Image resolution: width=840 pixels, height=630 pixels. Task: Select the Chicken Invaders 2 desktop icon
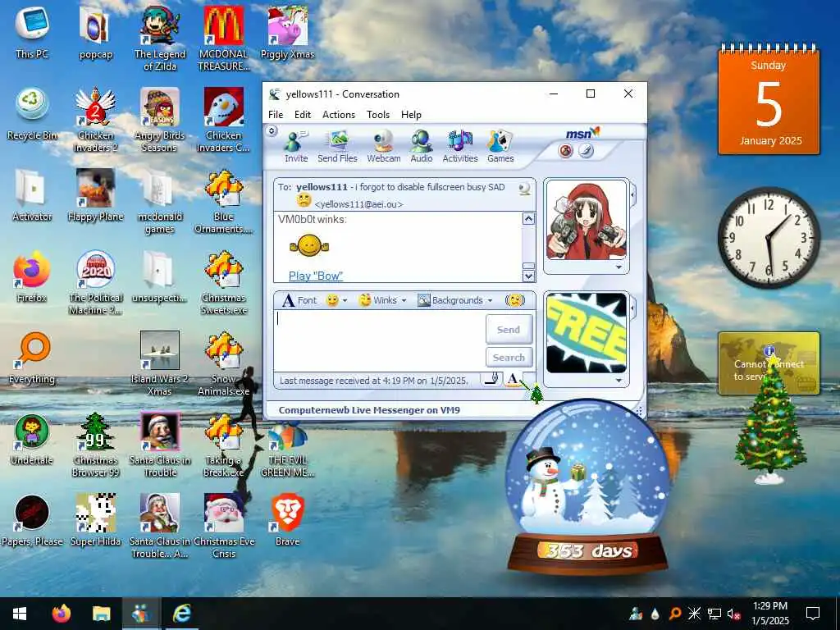95,120
